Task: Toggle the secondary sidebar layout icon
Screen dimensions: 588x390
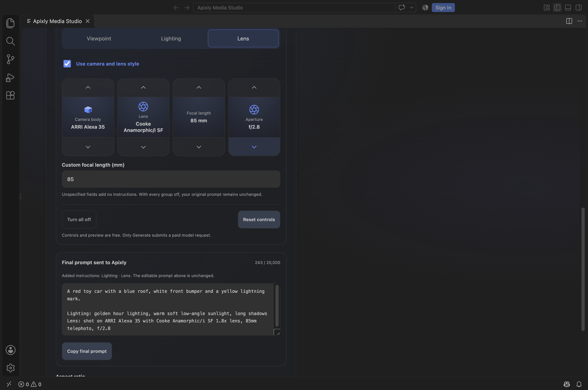Action: tap(579, 8)
